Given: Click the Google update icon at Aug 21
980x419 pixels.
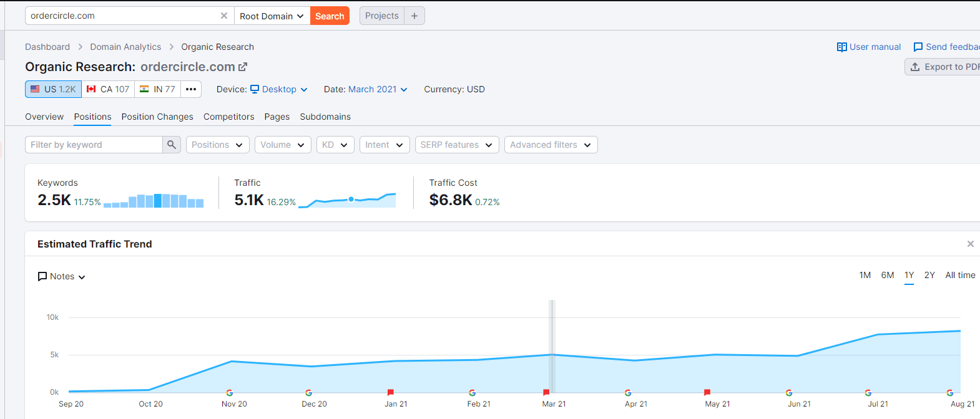Looking at the screenshot, I should pos(950,393).
